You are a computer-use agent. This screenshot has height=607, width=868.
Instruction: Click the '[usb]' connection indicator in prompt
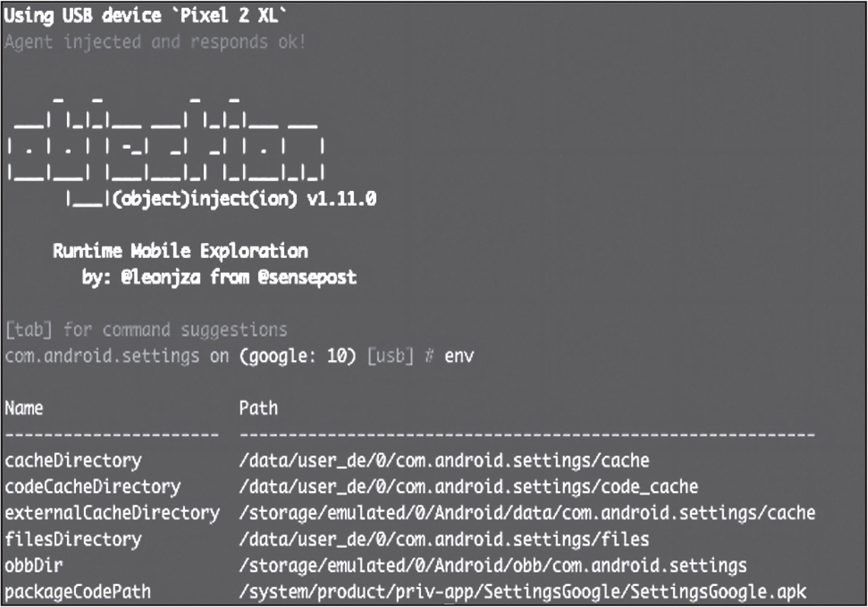tap(390, 356)
